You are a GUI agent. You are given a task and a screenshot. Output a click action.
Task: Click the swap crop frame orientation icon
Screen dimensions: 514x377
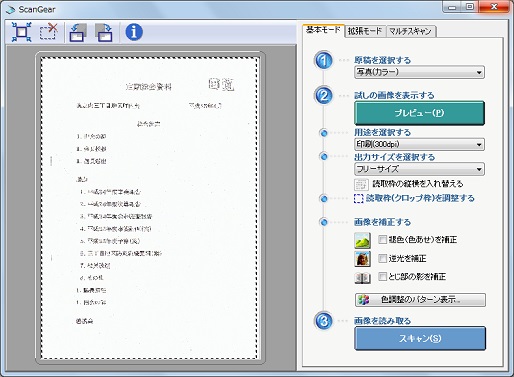[361, 184]
